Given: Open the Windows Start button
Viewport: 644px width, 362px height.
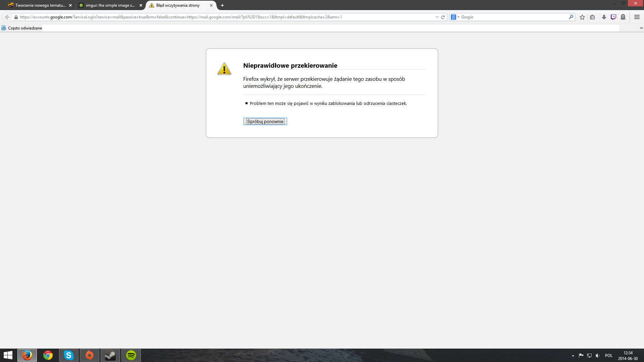Looking at the screenshot, I should [x=8, y=355].
